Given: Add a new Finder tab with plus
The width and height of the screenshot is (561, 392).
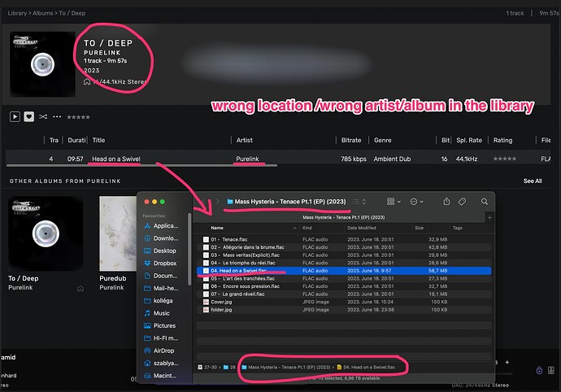Looking at the screenshot, I should click(x=489, y=218).
